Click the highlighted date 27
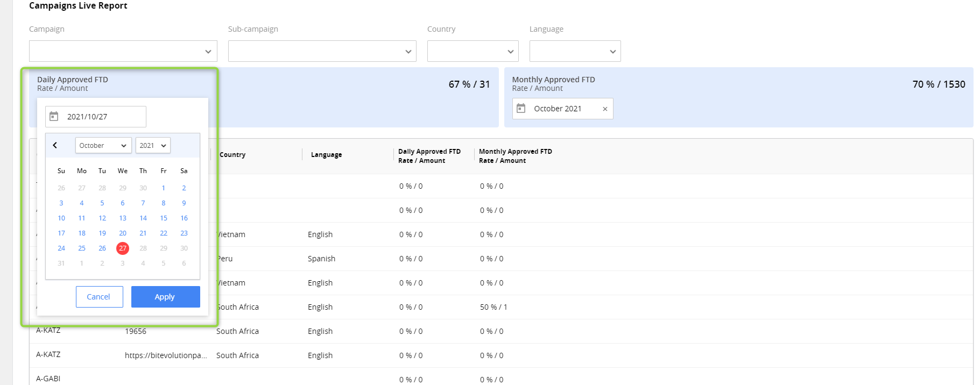 (x=123, y=248)
